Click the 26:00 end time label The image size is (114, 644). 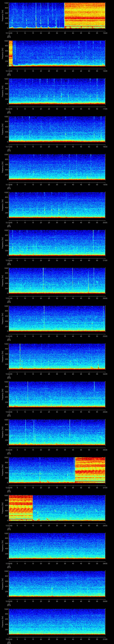[x=105, y=450]
